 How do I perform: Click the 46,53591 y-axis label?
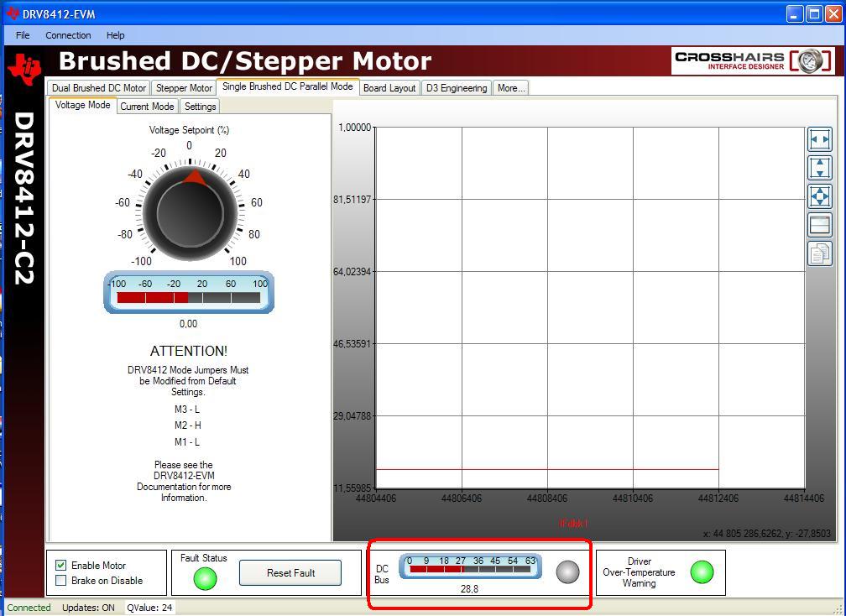[x=352, y=343]
